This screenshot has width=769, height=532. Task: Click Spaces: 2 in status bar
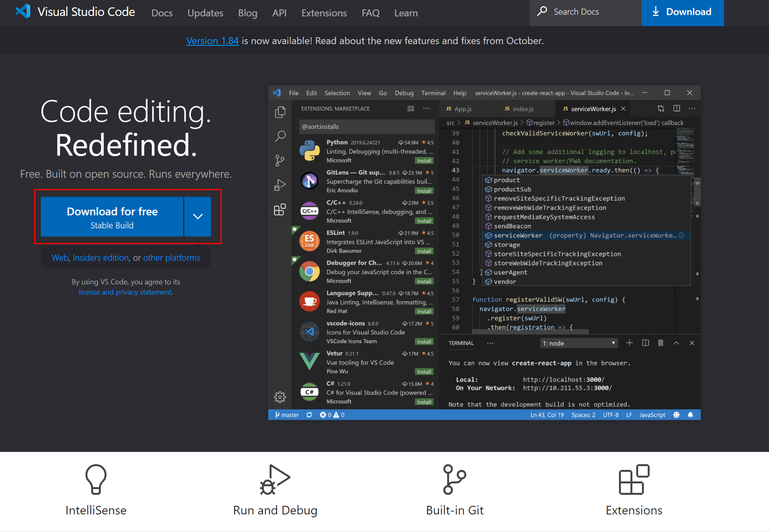583,415
